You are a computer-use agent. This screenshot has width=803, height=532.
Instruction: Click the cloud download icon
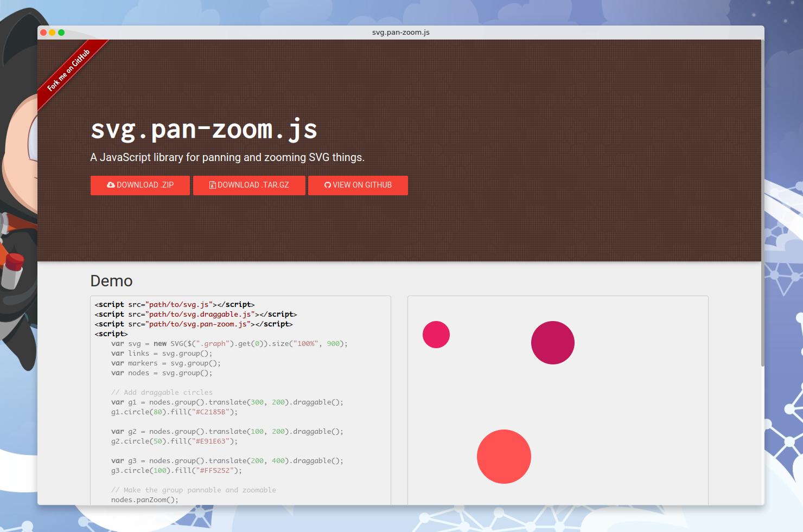[111, 185]
